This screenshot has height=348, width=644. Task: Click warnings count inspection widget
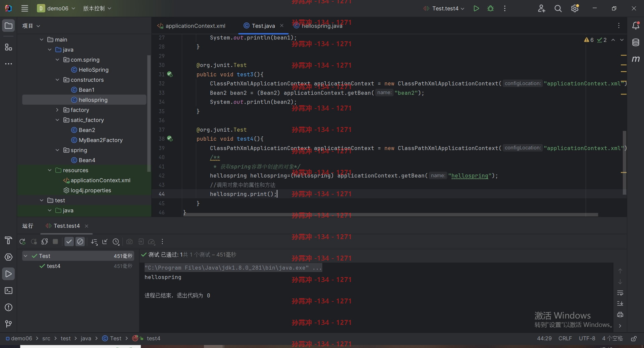tap(589, 40)
